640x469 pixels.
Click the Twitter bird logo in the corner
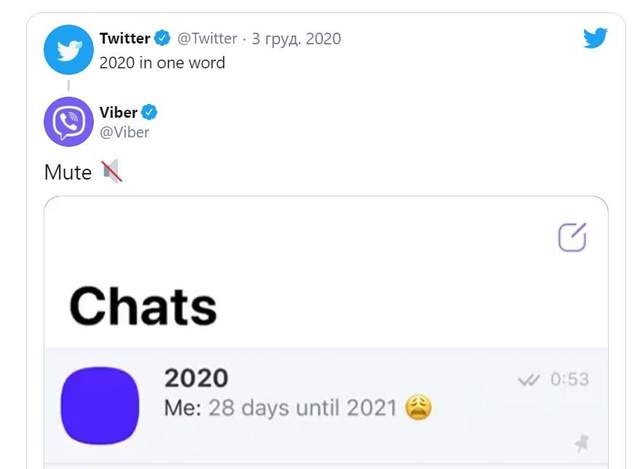tap(595, 38)
